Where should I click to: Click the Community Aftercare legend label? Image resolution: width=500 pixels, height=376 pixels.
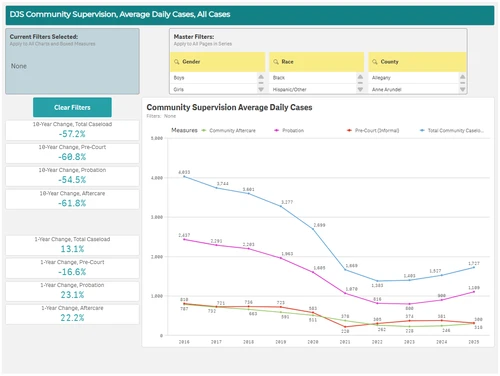coord(232,130)
